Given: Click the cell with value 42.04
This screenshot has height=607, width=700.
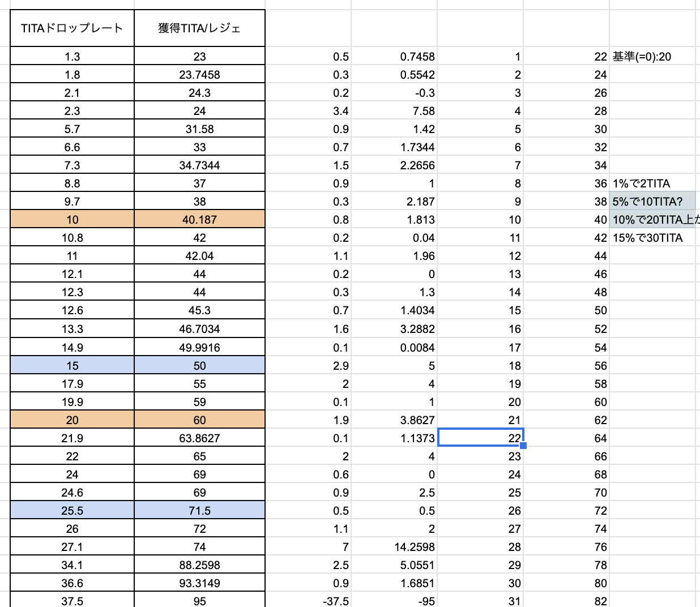Looking at the screenshot, I should click(x=200, y=255).
